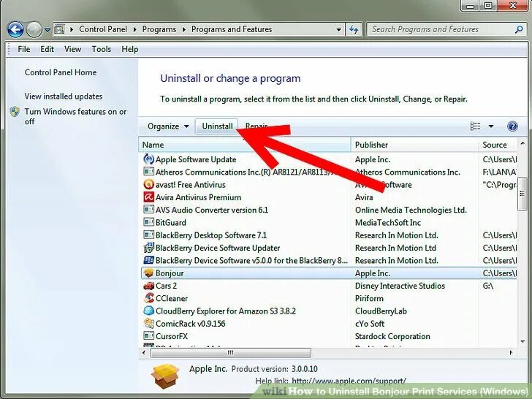The width and height of the screenshot is (532, 399).
Task: Open recent pages dropdown beside navigation arrows
Action: [47, 30]
